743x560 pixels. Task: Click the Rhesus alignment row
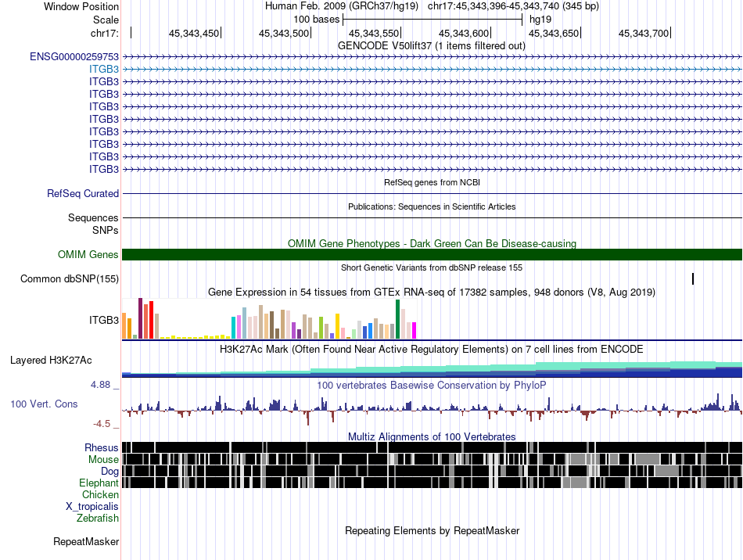click(432, 447)
